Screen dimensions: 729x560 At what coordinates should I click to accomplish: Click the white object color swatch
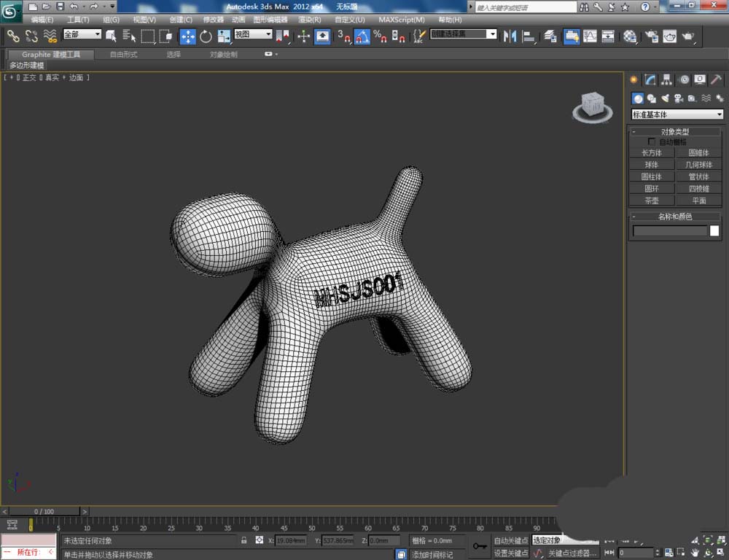[x=714, y=231]
